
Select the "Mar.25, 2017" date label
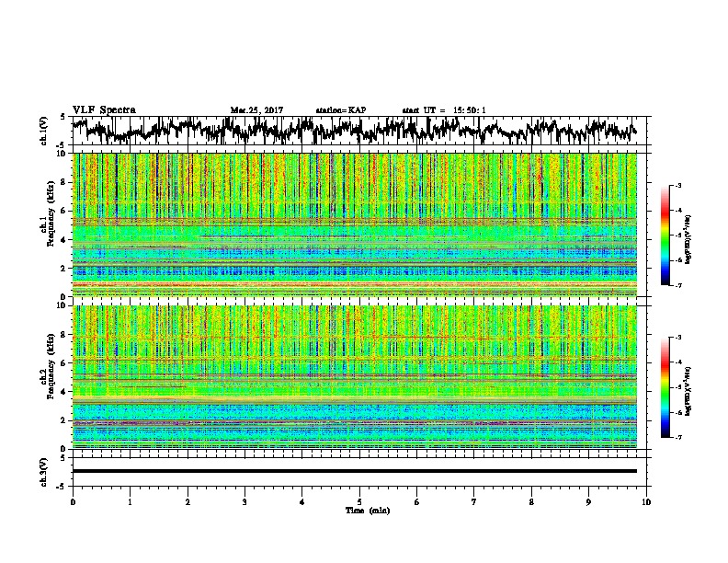point(256,110)
